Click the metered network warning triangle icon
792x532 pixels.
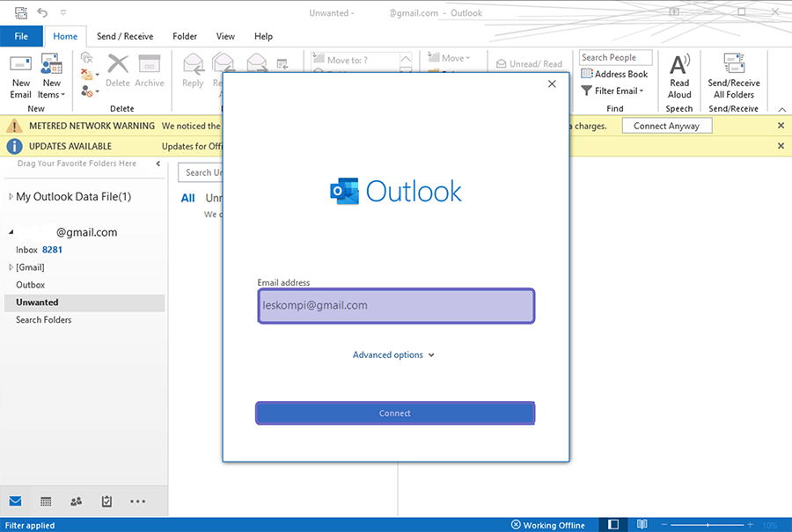click(14, 126)
